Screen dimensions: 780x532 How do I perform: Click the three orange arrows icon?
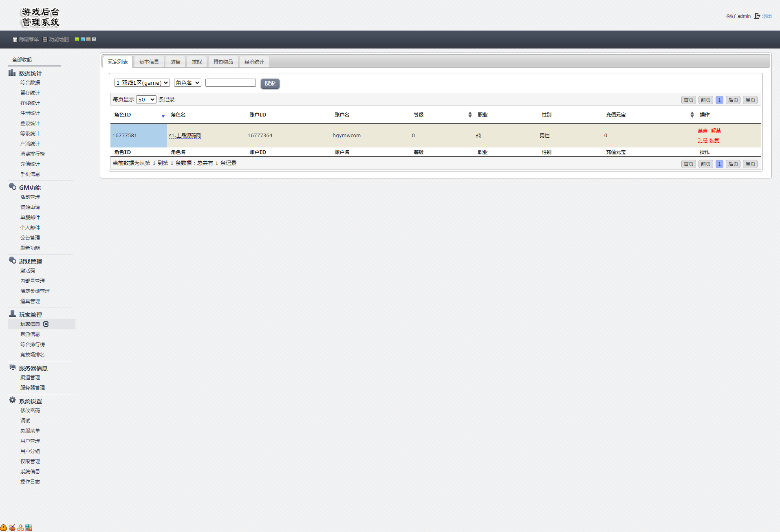click(x=20, y=528)
